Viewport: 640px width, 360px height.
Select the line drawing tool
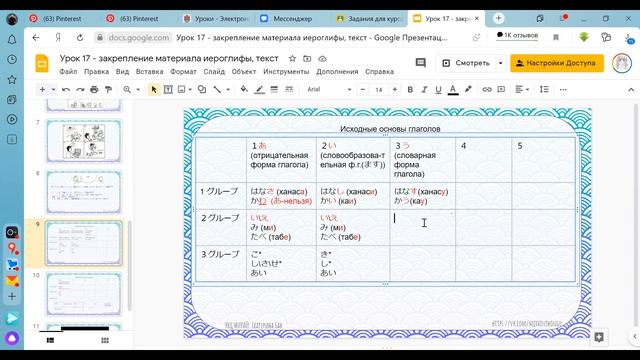pyautogui.click(x=217, y=89)
